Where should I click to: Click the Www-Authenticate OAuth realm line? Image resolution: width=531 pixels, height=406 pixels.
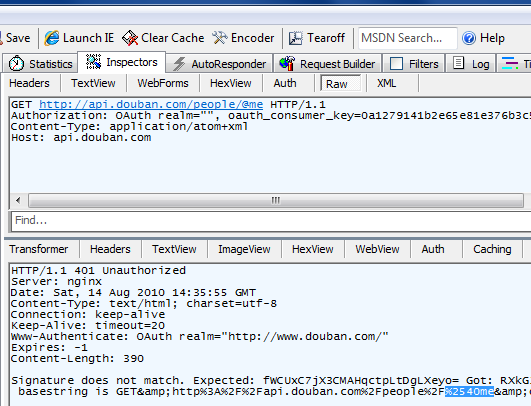200,336
